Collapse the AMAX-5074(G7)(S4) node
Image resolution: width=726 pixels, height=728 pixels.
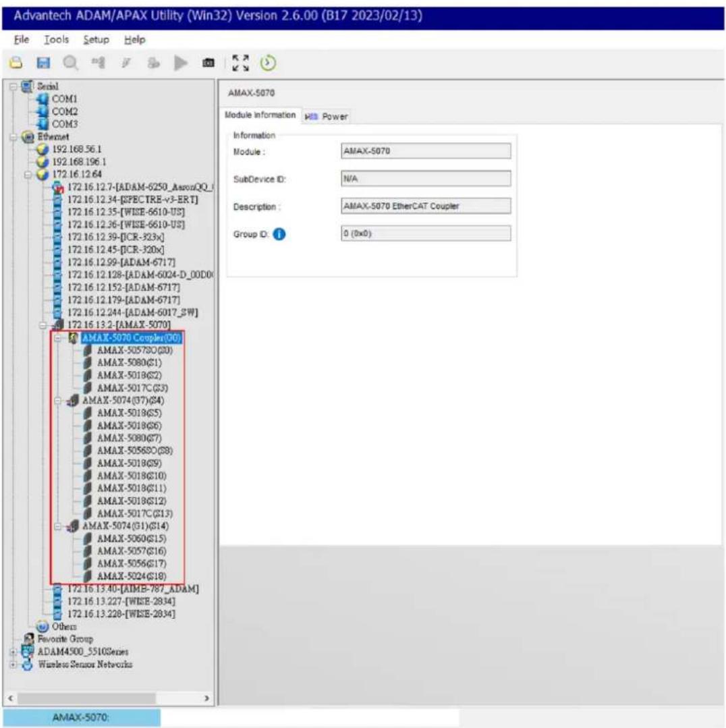pos(57,401)
